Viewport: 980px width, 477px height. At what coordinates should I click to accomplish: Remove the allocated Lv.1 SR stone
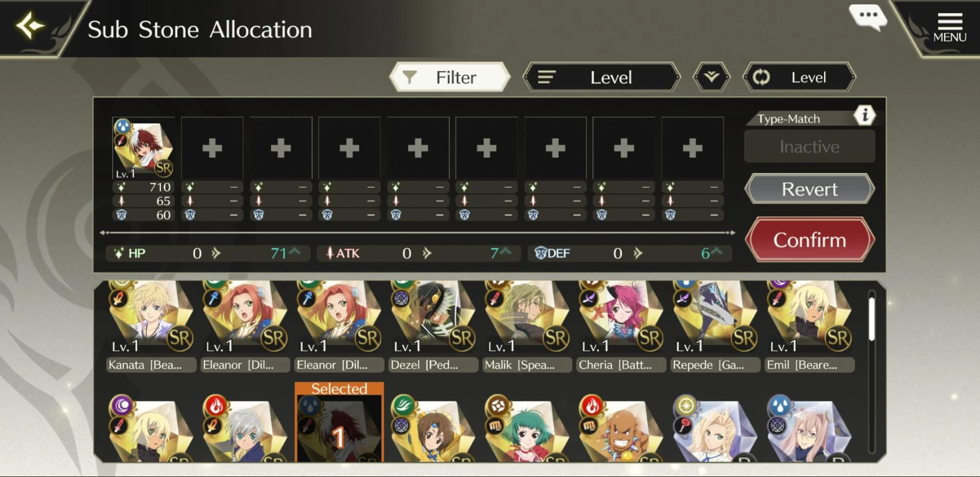coord(143,148)
